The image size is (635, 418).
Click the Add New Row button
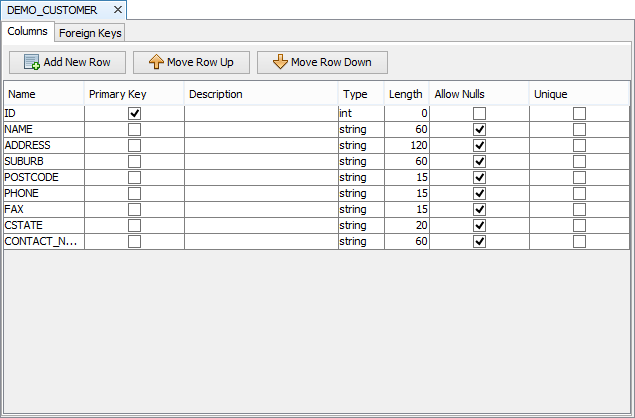67,62
